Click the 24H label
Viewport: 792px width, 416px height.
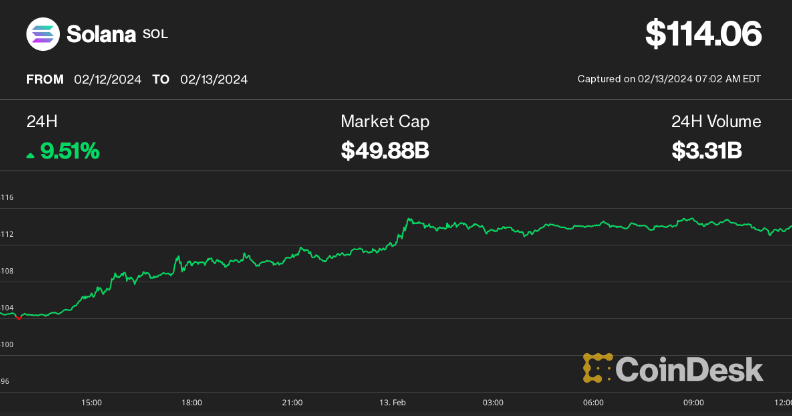42,121
